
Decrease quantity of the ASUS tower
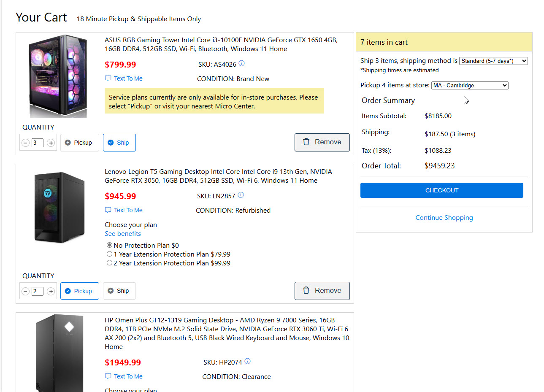coord(25,143)
